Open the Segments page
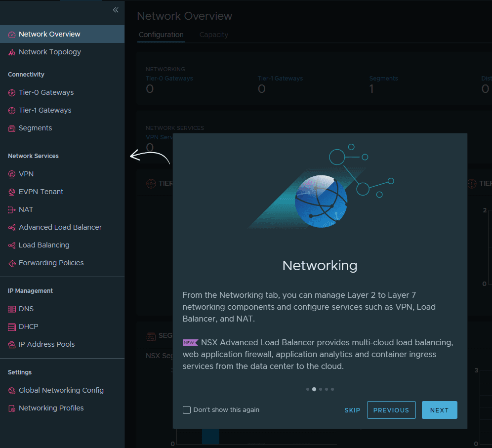Screen dimensions: 492x448 tap(62, 128)
